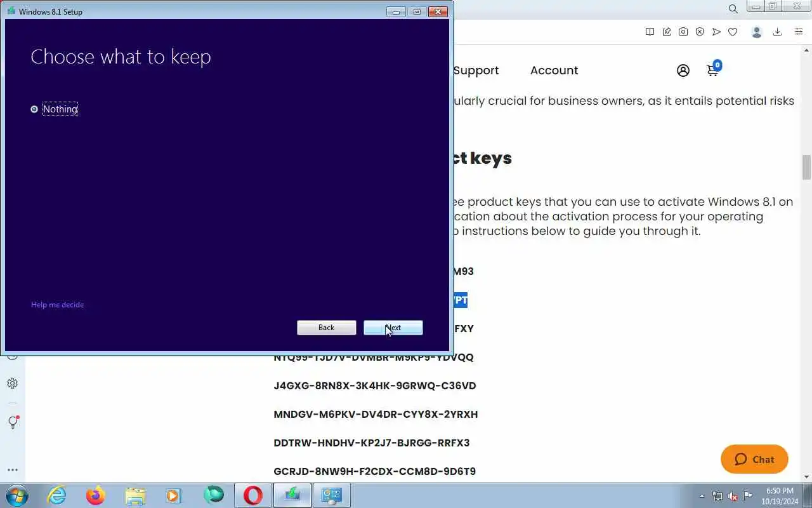Image resolution: width=812 pixels, height=508 pixels.
Task: Open the downloads arrow icon in Opera
Action: (777, 32)
